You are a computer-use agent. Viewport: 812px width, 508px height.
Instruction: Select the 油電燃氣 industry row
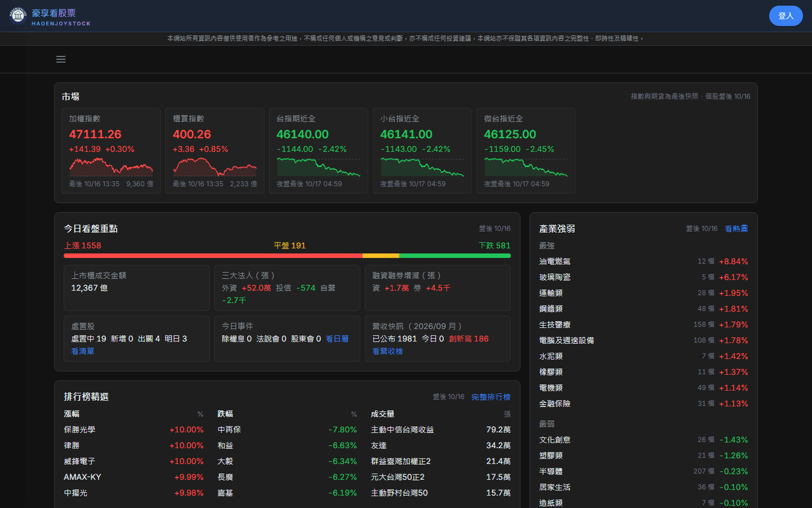click(643, 261)
